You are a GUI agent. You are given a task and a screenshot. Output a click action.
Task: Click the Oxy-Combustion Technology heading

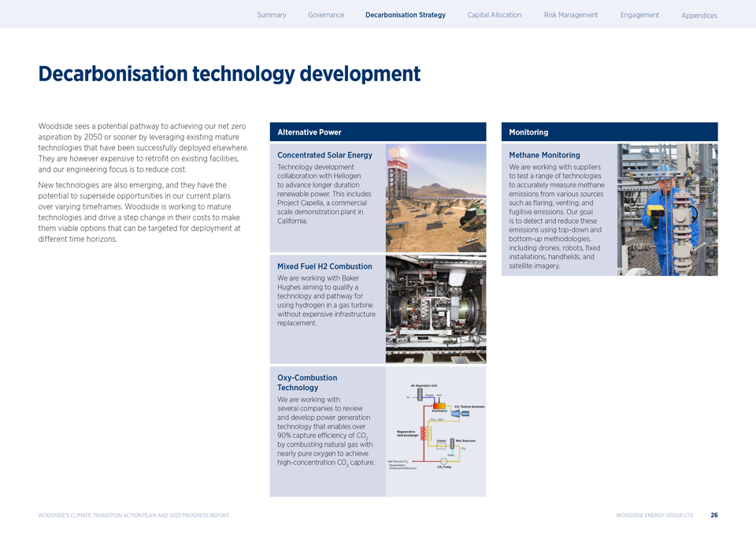(307, 382)
